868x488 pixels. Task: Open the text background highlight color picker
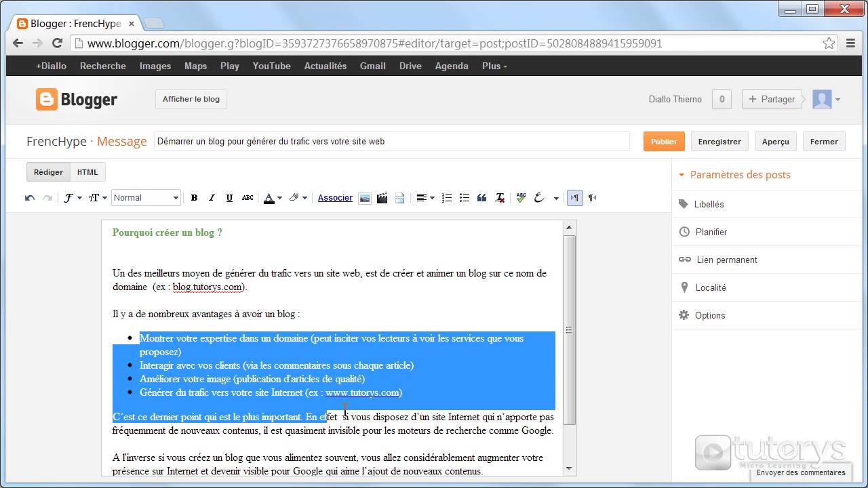pyautogui.click(x=298, y=198)
